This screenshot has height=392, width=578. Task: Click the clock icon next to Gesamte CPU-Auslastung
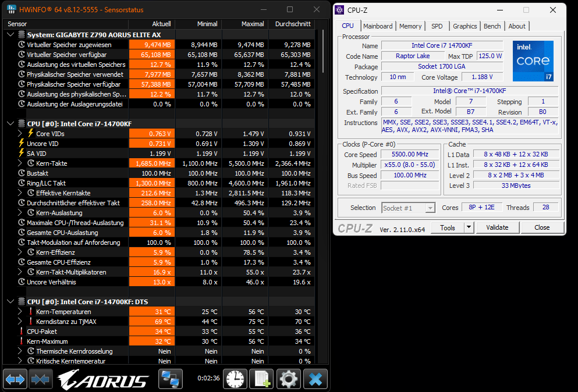click(22, 233)
